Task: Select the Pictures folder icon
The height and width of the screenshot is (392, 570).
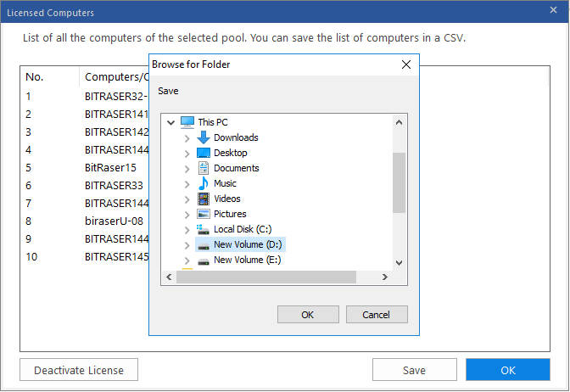Action: pyautogui.click(x=204, y=214)
